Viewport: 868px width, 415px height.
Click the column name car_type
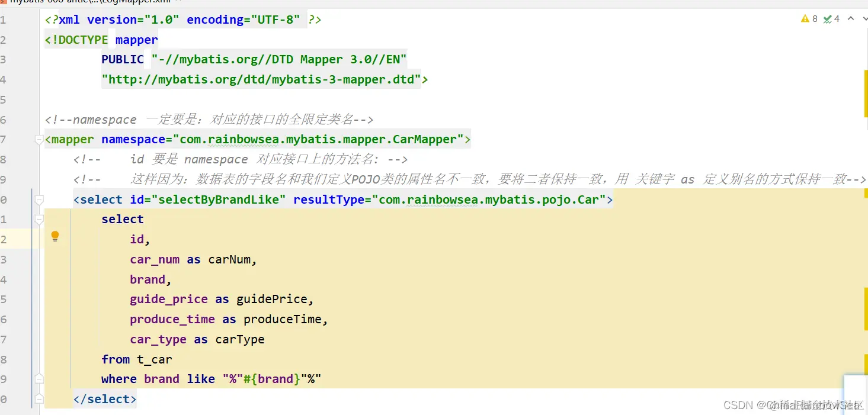click(x=158, y=339)
